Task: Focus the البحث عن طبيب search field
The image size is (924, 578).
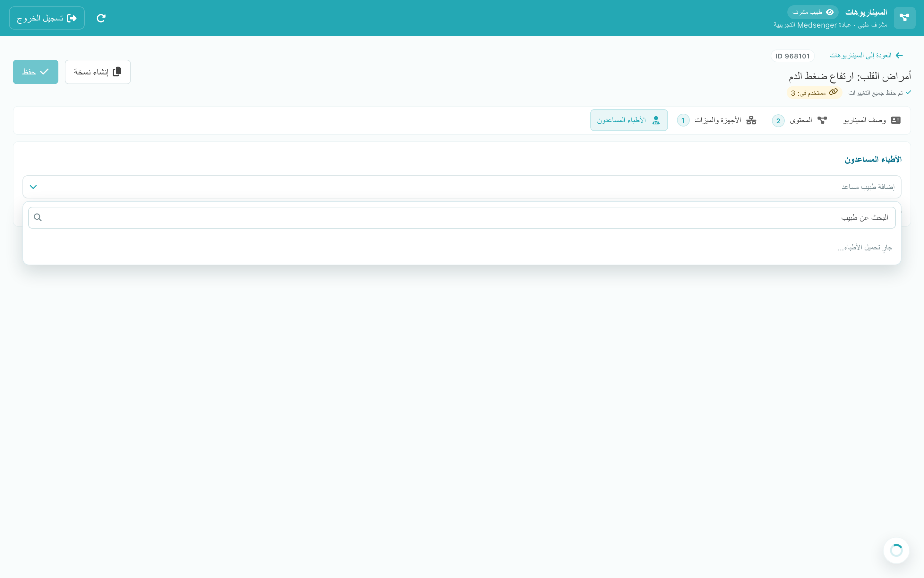Action: point(462,217)
